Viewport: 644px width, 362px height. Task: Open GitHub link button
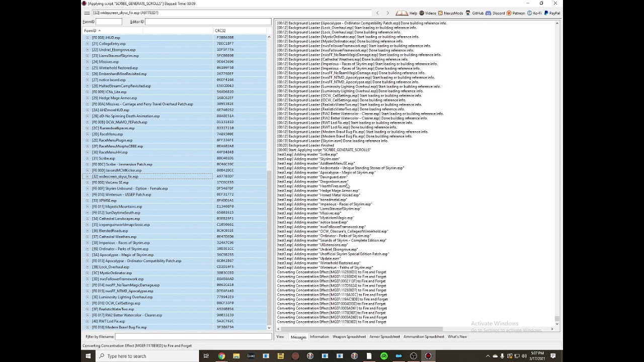[474, 13]
